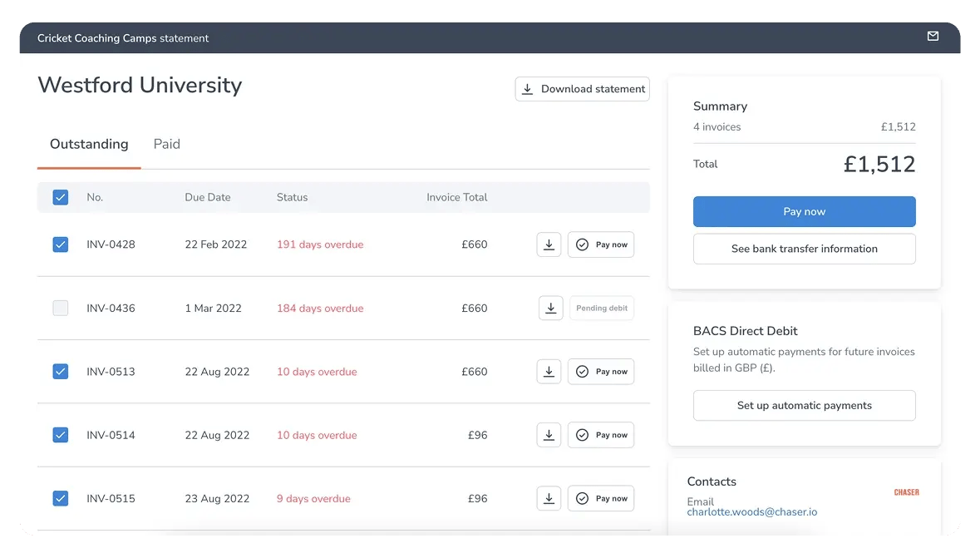Click the 23 Aug 2022 due date
980x558 pixels.
click(x=217, y=499)
